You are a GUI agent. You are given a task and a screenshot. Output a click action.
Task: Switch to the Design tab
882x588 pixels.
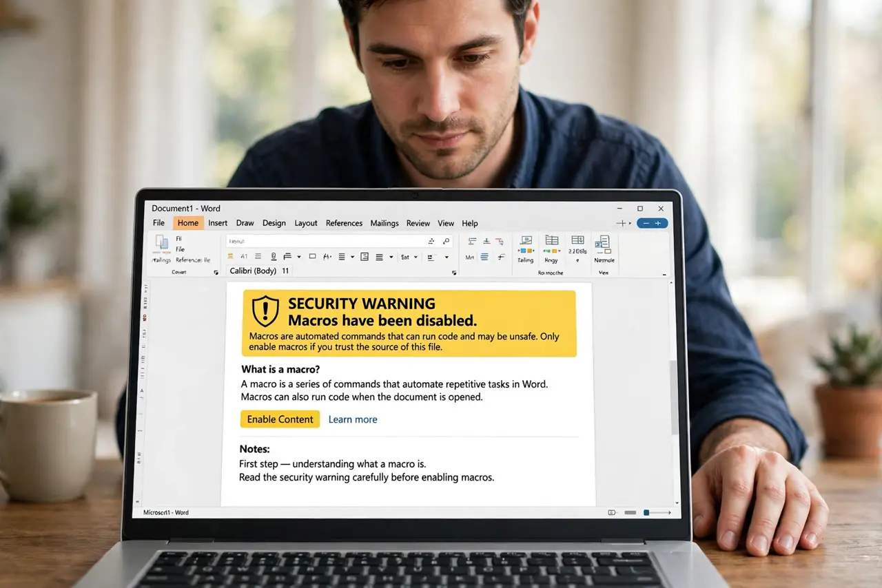point(274,223)
